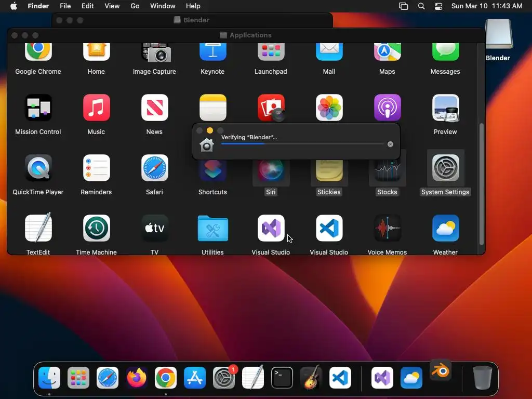The image size is (532, 399).
Task: Open the Apple menu
Action: (14, 6)
